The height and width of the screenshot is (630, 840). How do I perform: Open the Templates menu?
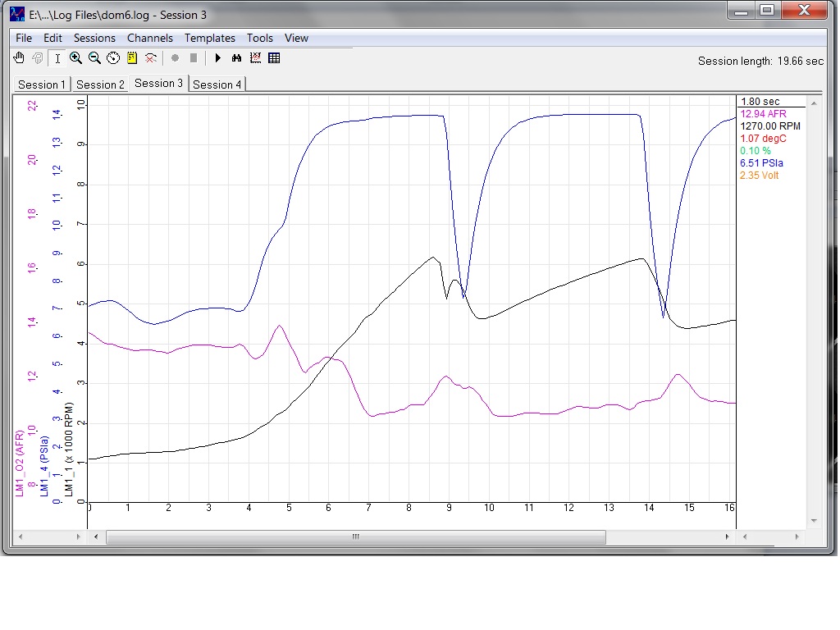(x=210, y=38)
